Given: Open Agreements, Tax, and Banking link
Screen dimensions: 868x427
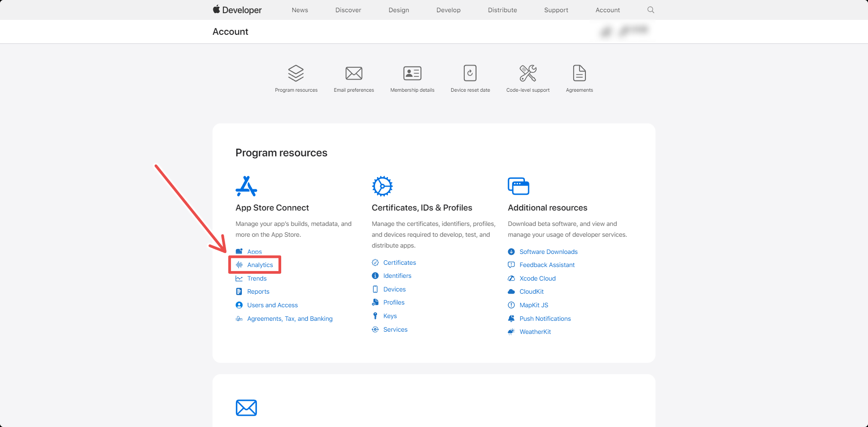Looking at the screenshot, I should (290, 319).
